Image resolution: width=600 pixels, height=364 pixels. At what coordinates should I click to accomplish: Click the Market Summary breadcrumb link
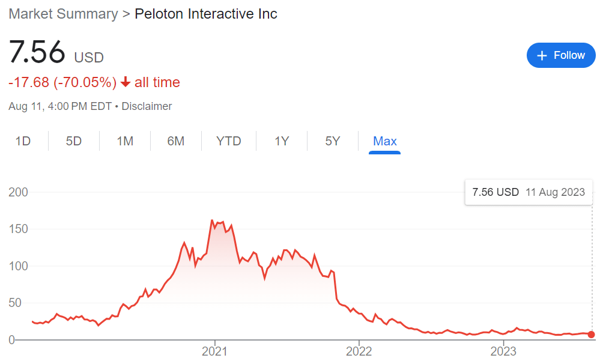(64, 14)
